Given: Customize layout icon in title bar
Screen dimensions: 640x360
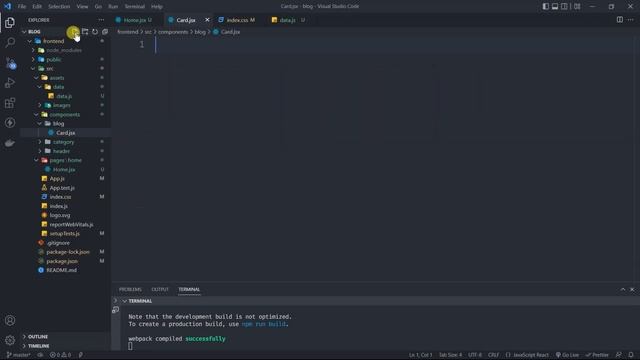Looking at the screenshot, I should 577,7.
